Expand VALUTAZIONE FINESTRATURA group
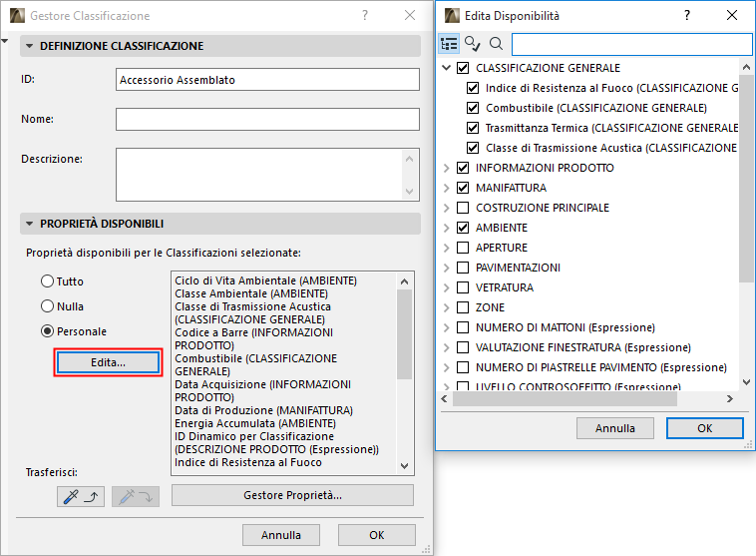The image size is (756, 556). pyautogui.click(x=447, y=347)
